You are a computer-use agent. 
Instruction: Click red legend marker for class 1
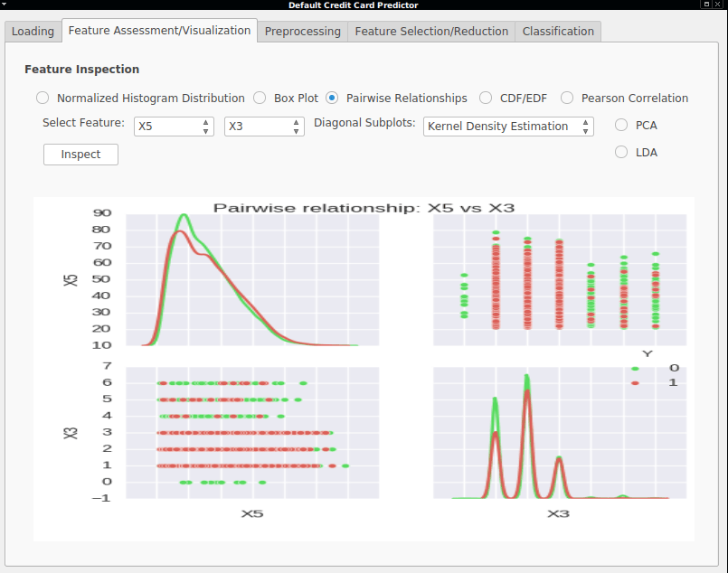tap(635, 383)
